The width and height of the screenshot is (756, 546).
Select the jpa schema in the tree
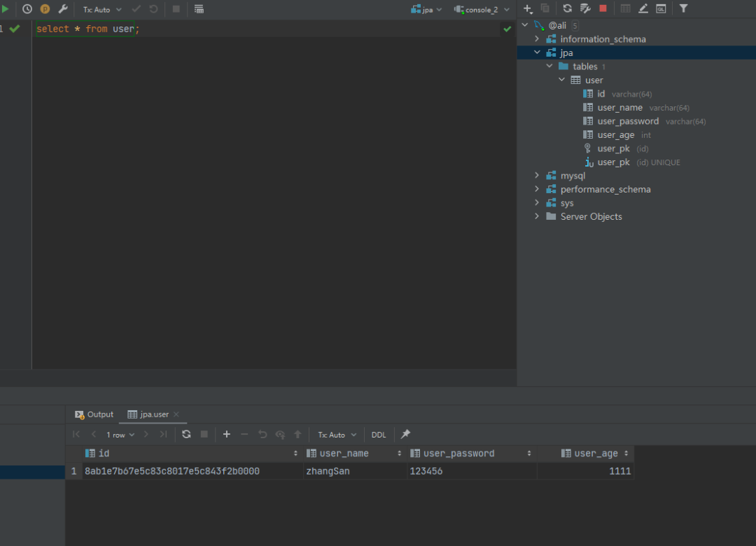[636, 52]
